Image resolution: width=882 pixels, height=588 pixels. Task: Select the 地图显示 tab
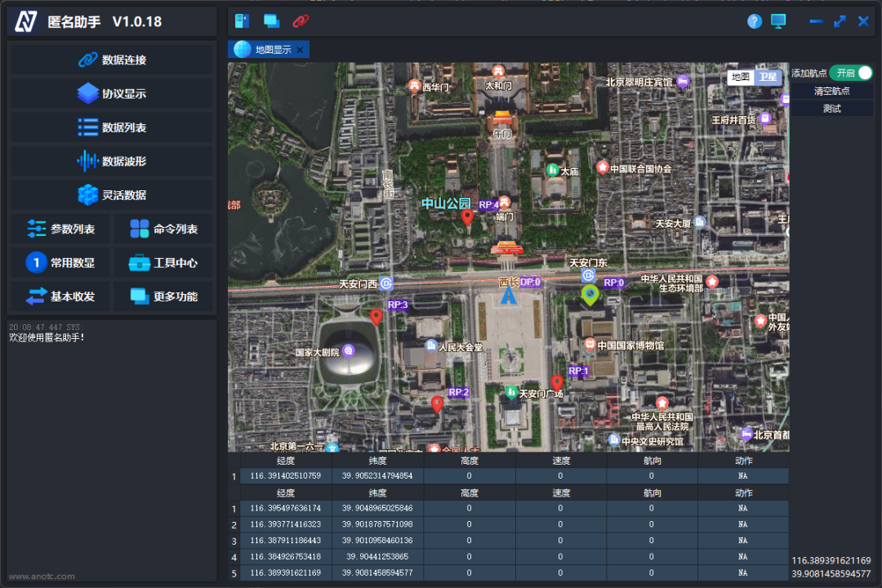[x=269, y=50]
